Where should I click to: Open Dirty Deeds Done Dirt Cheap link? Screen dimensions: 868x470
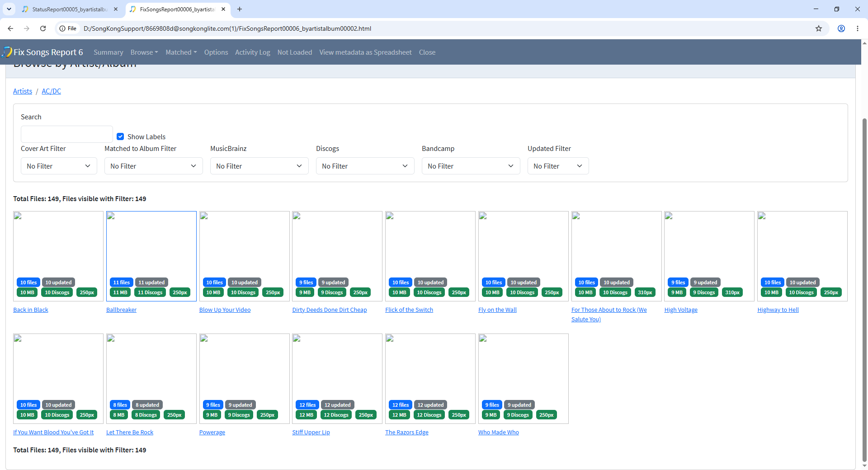coord(330,310)
